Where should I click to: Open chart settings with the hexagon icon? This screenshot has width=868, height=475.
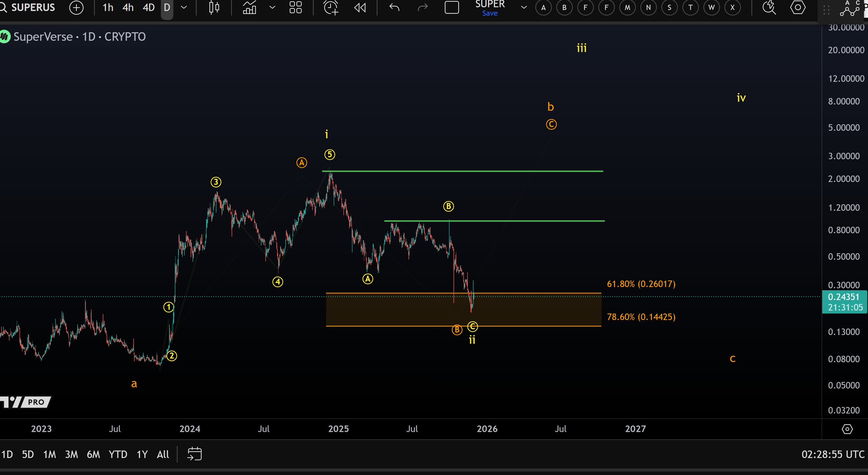tap(798, 8)
